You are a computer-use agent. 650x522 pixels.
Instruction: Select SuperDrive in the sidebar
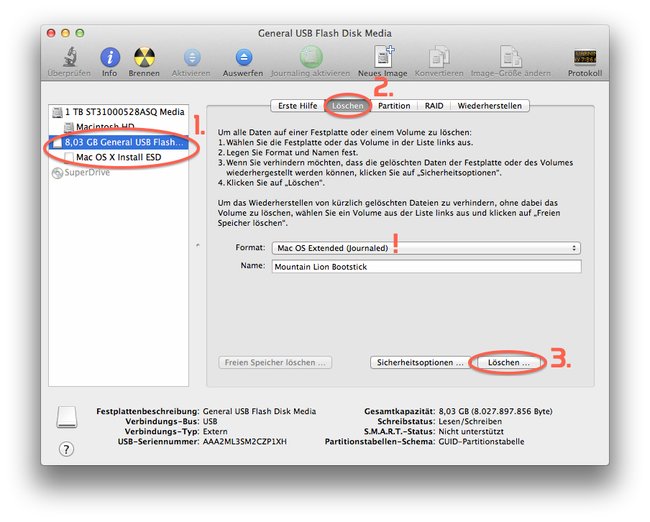(119, 172)
